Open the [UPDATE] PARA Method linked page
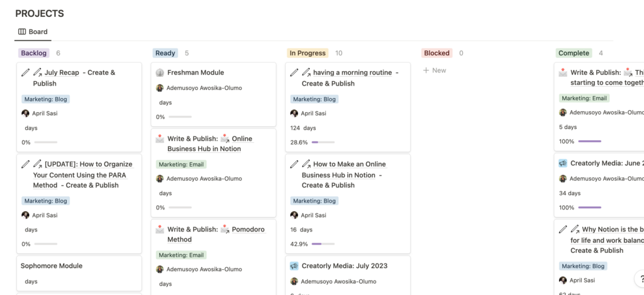 pos(83,175)
